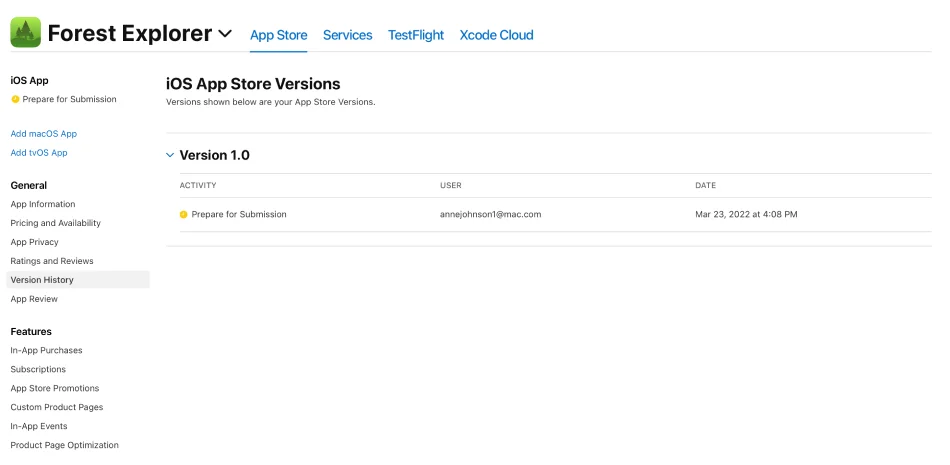Click the Version 1.0 heading
This screenshot has width=950, height=465.
tap(214, 155)
